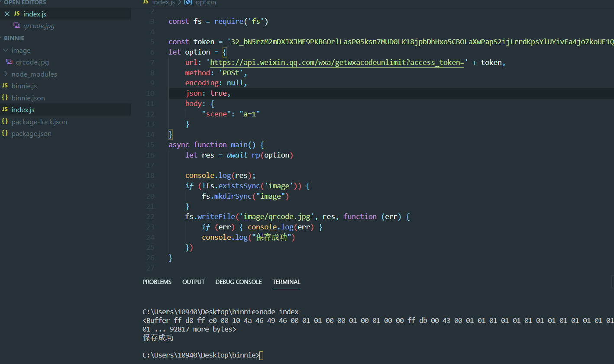Viewport: 614px width, 364px height.
Task: Click fs.existsSync in the if condition
Action: pos(233,186)
